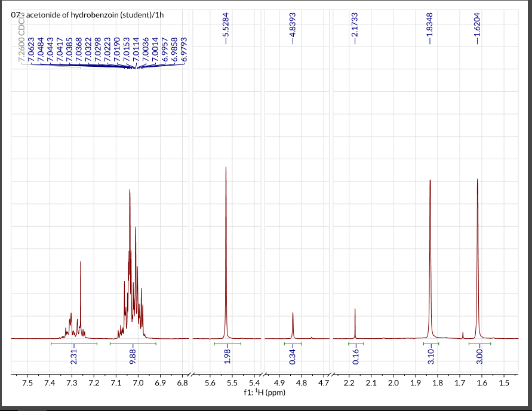This screenshot has width=532, height=411.
Task: Click the methyl singlet peak at 1.83 ppm
Action: point(430,261)
